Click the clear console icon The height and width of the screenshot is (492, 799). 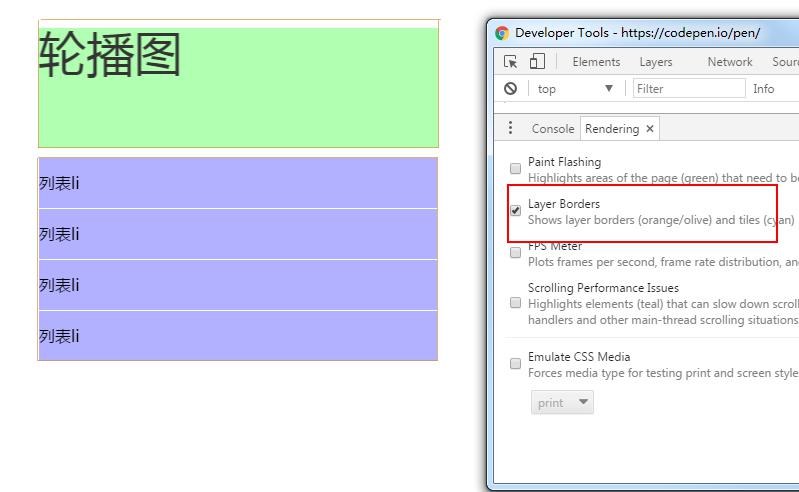coord(510,89)
